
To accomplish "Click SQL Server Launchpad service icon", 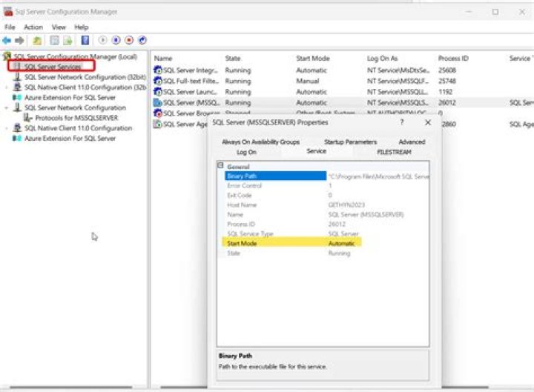I will (158, 92).
